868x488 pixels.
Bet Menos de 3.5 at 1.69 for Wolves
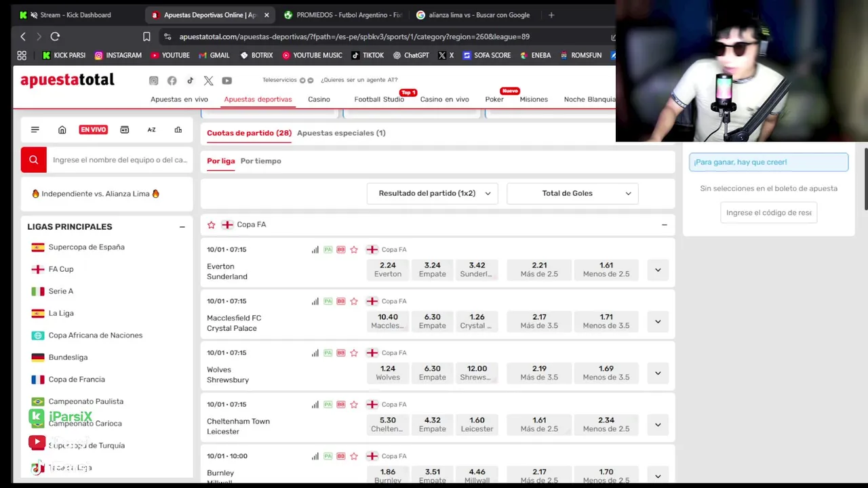[606, 373]
